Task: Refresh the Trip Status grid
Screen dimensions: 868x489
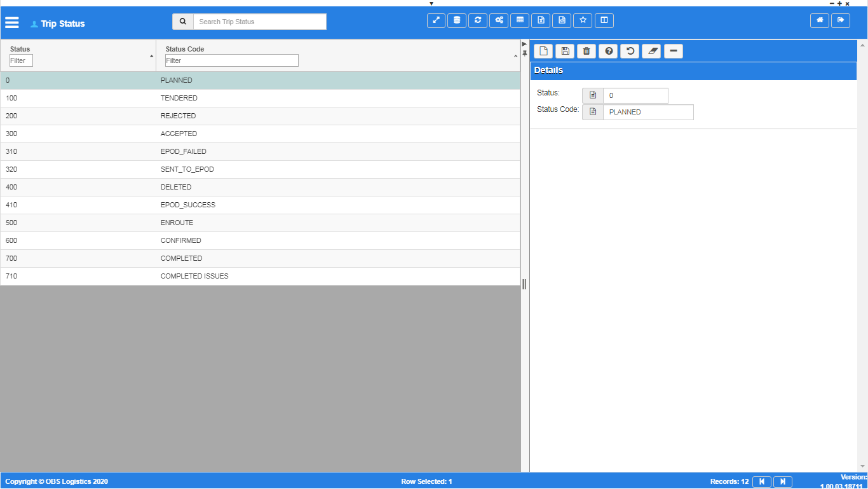Action: tap(478, 20)
